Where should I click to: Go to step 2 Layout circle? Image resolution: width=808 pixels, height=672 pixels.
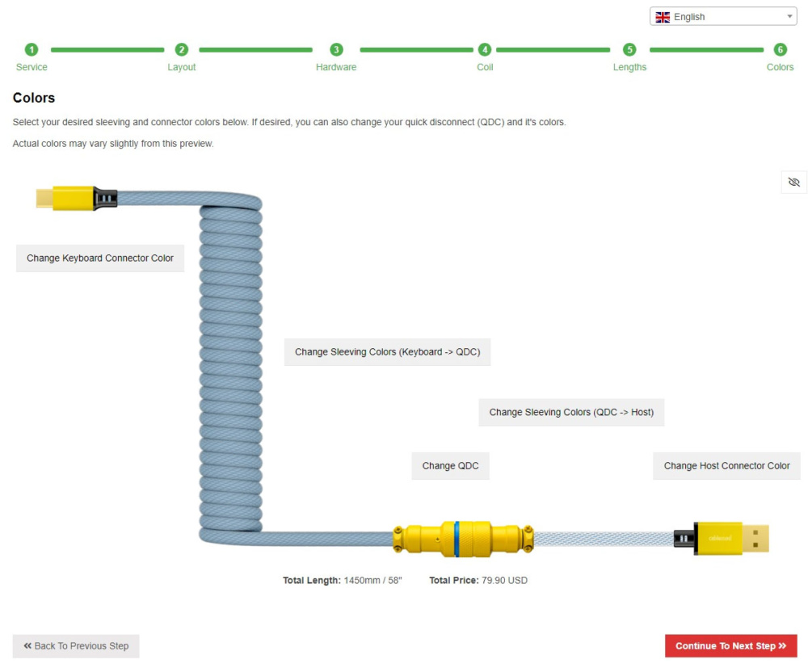(181, 49)
